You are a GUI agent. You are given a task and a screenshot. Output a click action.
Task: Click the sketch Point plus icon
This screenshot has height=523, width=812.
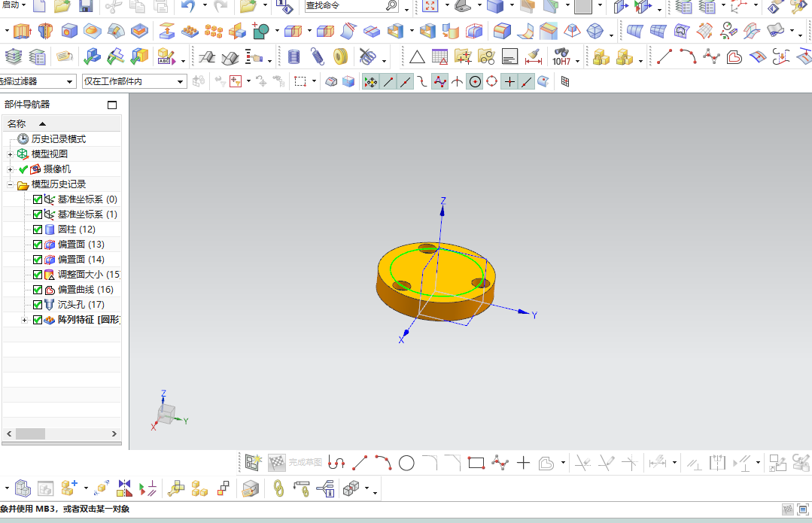coord(524,463)
